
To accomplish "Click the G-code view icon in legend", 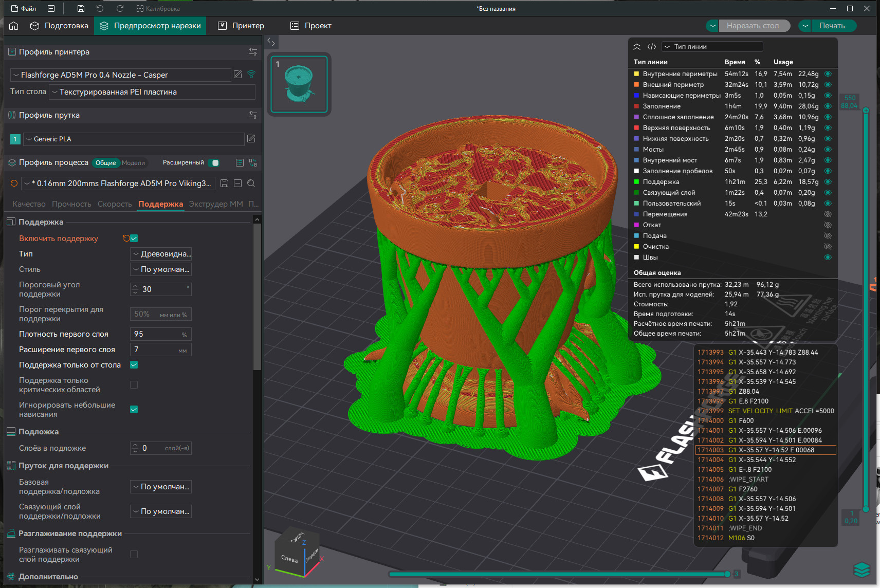I will pos(652,47).
